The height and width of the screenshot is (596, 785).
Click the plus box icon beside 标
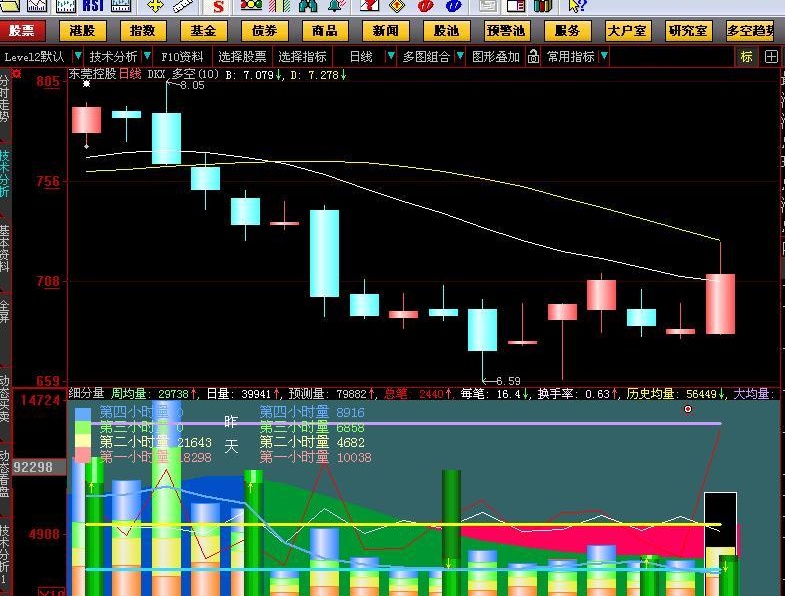click(771, 57)
